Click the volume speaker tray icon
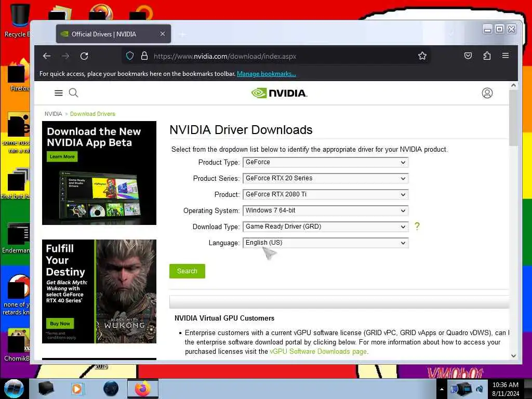 (x=480, y=389)
